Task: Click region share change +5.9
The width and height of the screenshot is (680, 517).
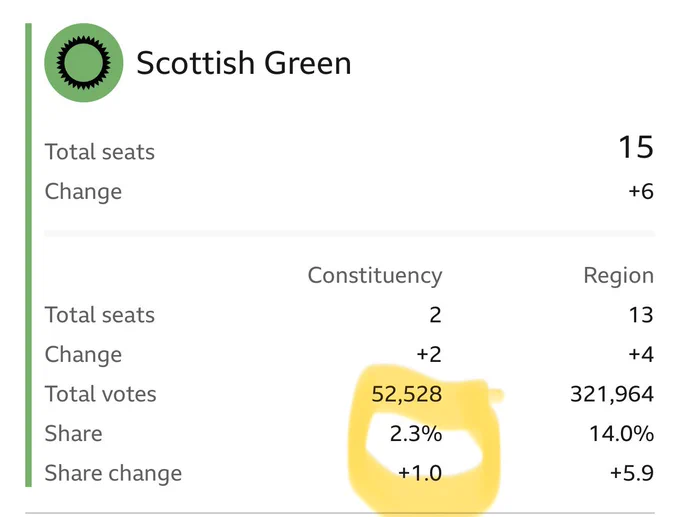Action: point(631,473)
